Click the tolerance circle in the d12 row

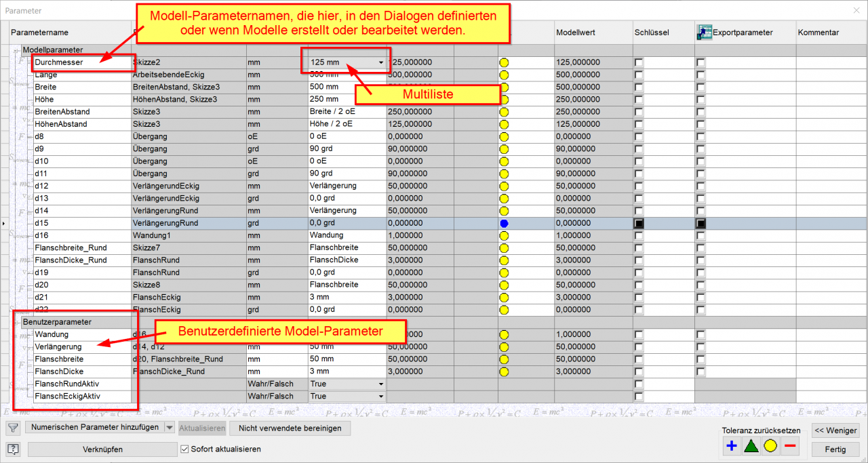tap(504, 186)
